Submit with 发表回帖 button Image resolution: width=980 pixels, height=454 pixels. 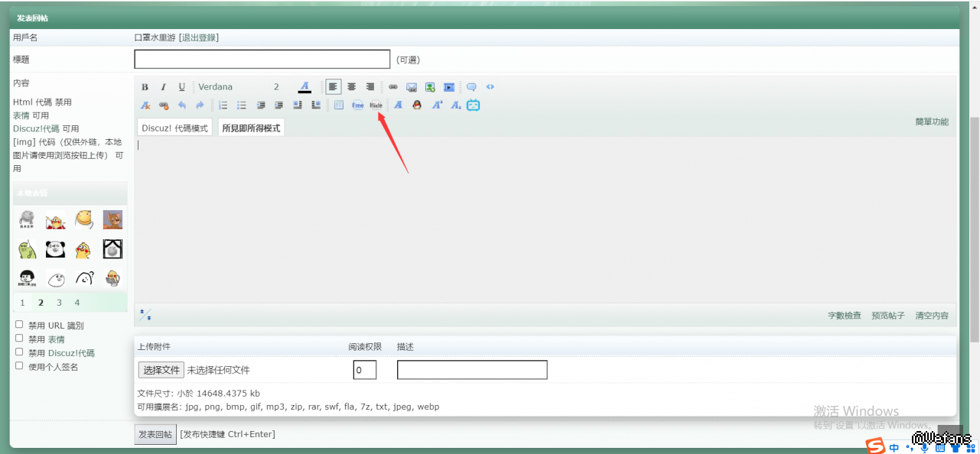coord(155,434)
